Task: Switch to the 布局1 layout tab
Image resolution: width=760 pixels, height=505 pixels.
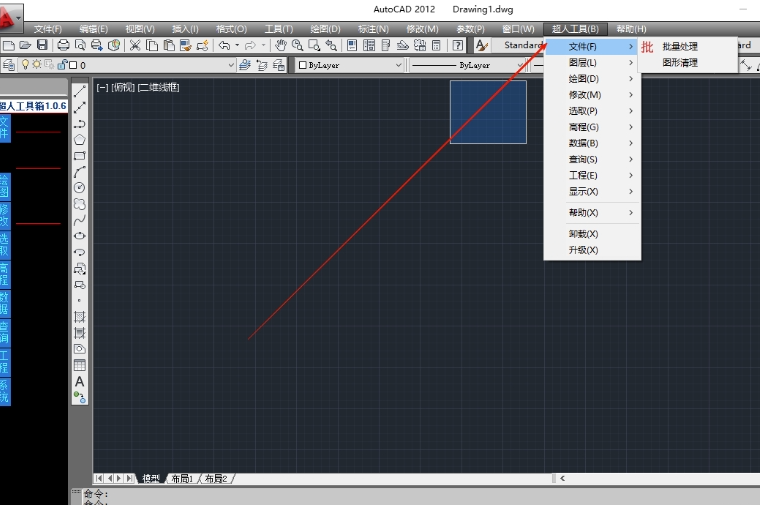Action: [182, 479]
